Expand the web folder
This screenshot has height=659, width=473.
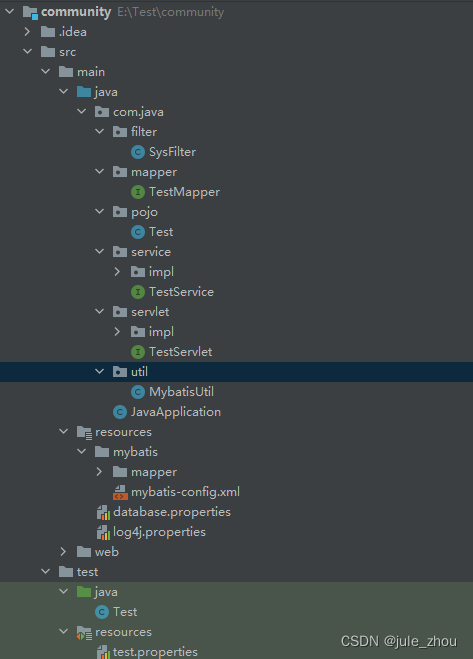63,552
